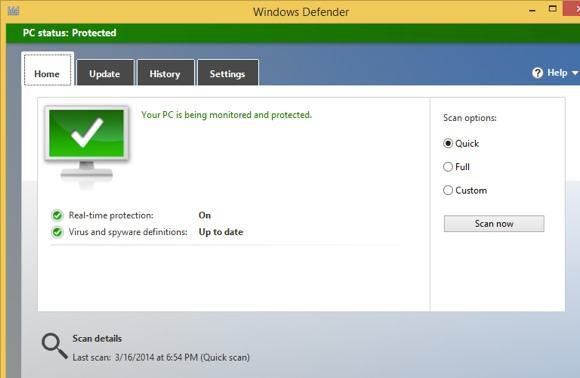The image size is (580, 378).
Task: Minimize the Windows Defender window
Action: click(532, 11)
